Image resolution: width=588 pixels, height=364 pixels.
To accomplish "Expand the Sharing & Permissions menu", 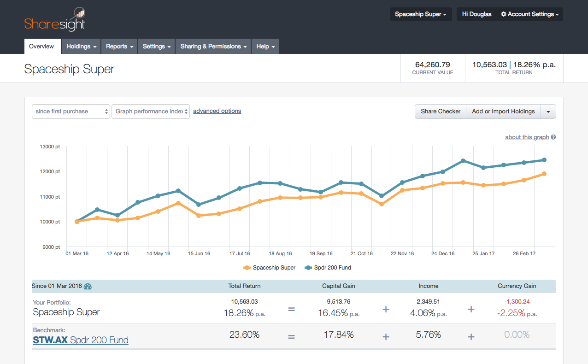I will click(213, 47).
